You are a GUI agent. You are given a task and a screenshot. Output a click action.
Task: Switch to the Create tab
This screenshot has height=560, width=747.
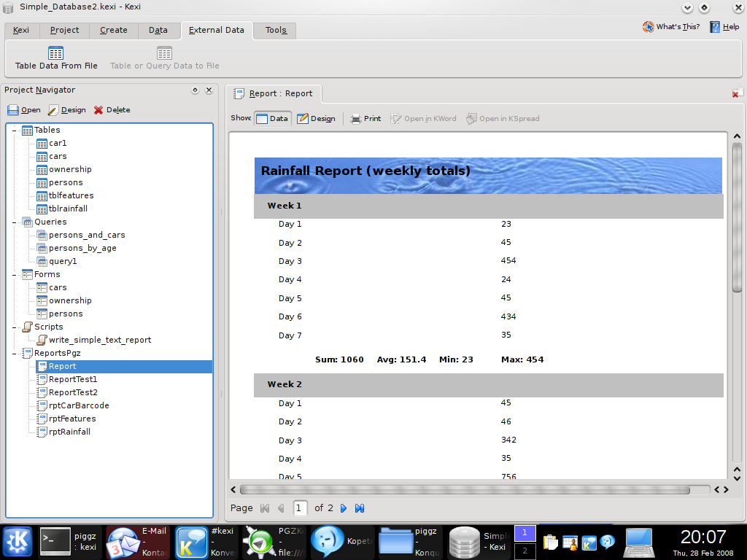point(114,31)
